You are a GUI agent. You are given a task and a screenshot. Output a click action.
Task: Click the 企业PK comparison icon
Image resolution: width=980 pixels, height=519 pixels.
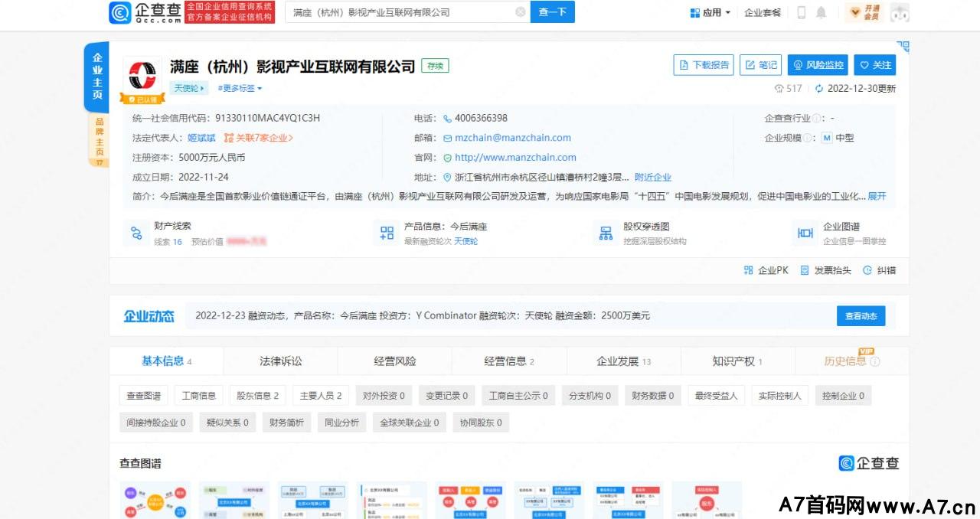766,269
